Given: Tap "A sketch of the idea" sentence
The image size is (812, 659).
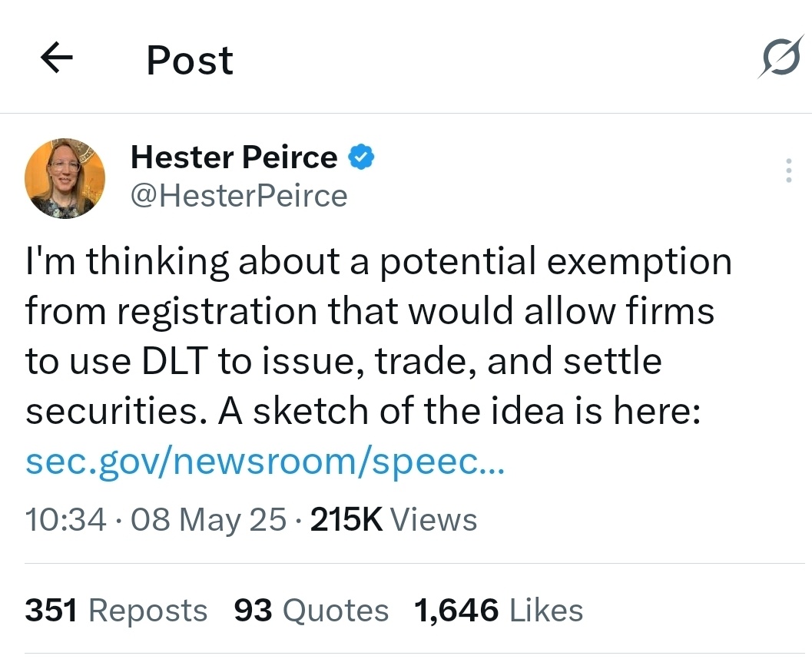Looking at the screenshot, I should (x=392, y=410).
